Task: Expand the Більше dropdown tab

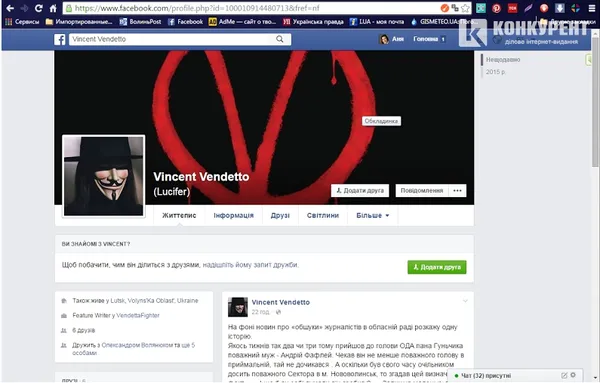Action: click(373, 215)
